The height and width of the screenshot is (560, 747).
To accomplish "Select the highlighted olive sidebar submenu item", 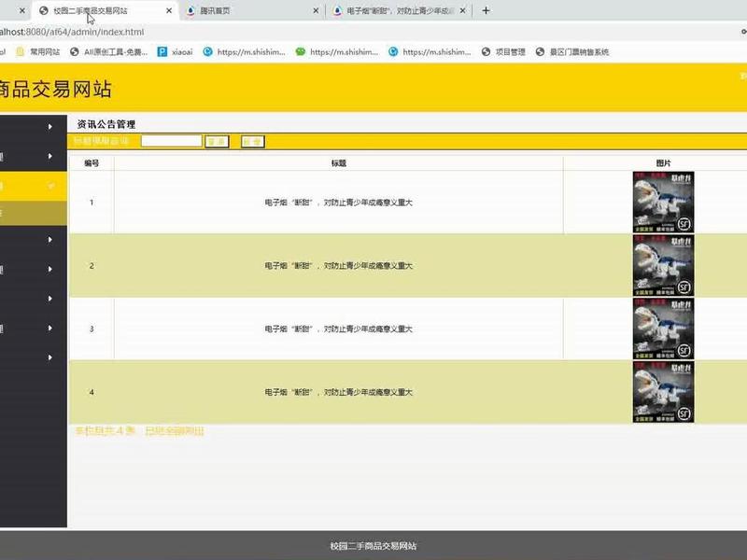I will [x=34, y=213].
